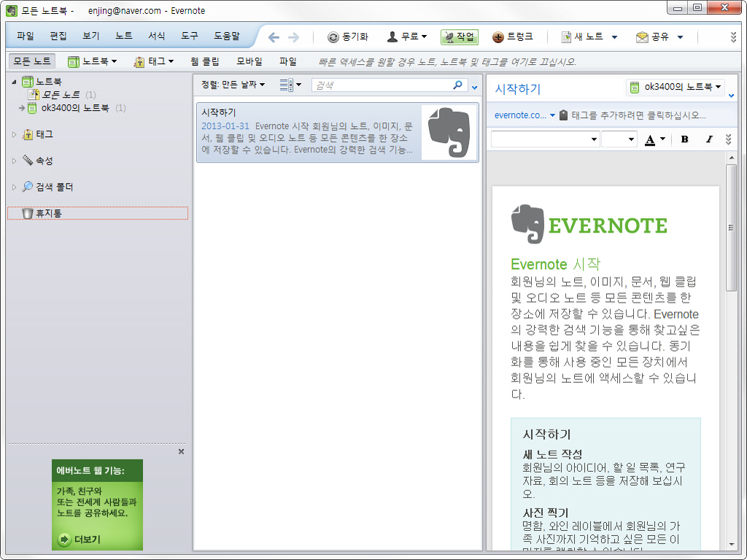Open the 도움말 menu

click(227, 36)
